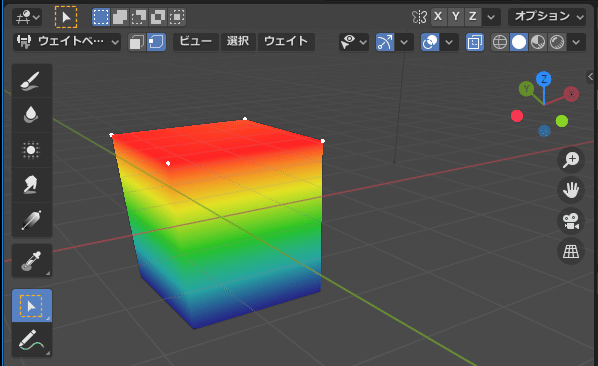This screenshot has width=598, height=366.
Task: Open the ウェイトペ… mode dropdown
Action: tap(67, 42)
